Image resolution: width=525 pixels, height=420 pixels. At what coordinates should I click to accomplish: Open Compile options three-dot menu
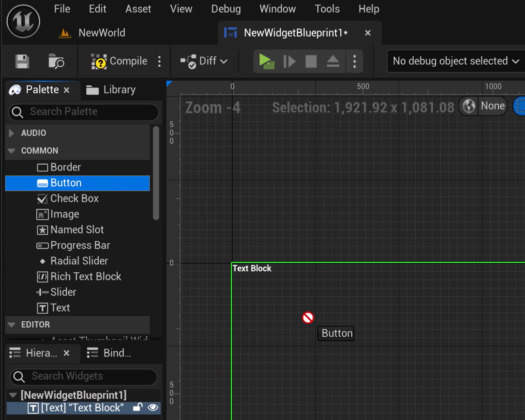pos(159,61)
